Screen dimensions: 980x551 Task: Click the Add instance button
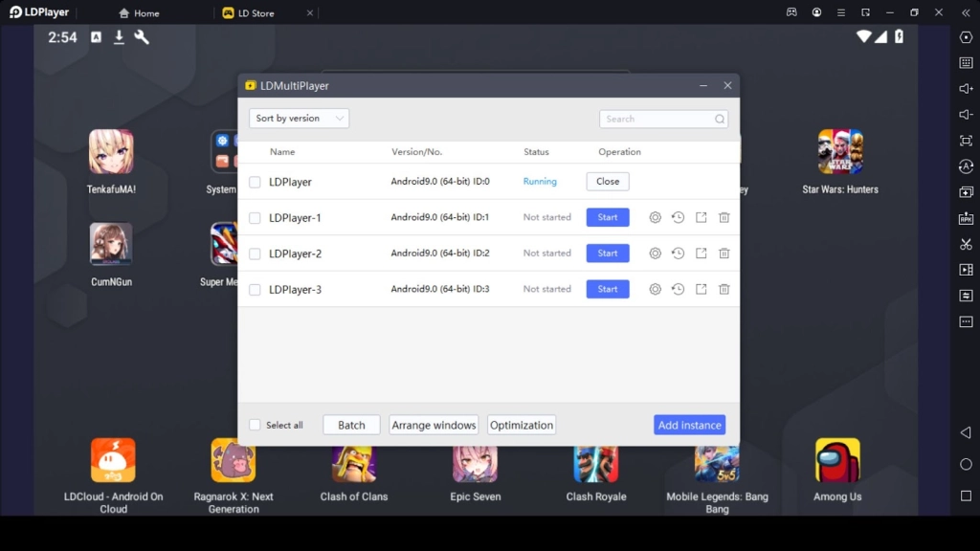[689, 424]
